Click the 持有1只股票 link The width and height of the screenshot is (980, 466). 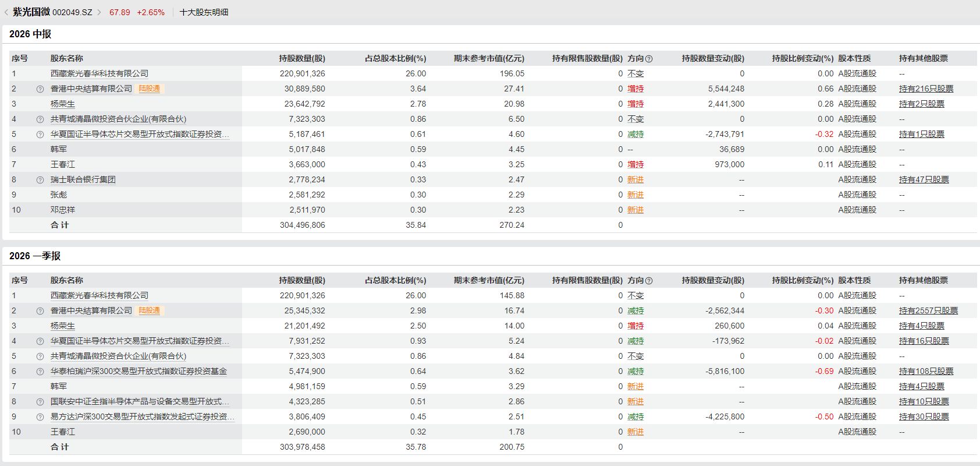[x=921, y=134]
